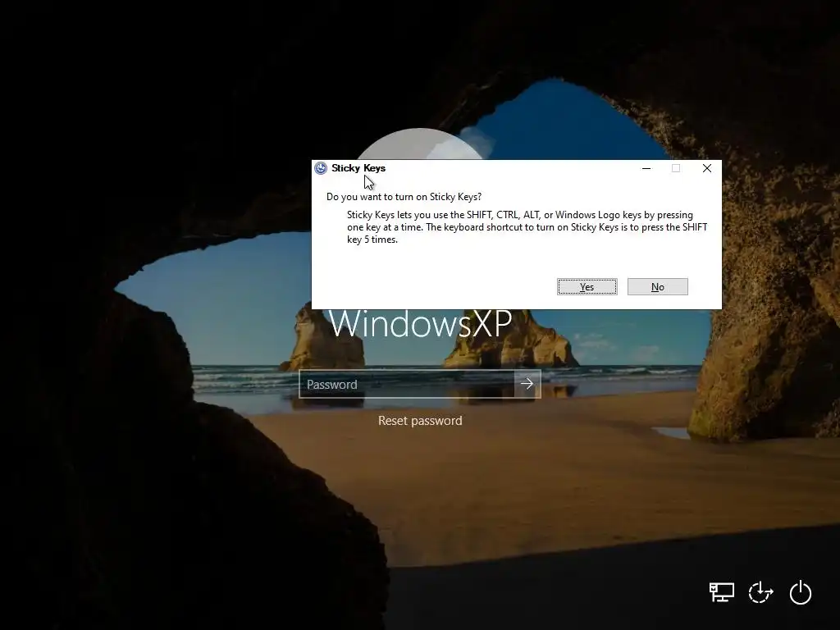Submit password with the arrow button
Screen dimensions: 840x630
pyautogui.click(x=527, y=384)
